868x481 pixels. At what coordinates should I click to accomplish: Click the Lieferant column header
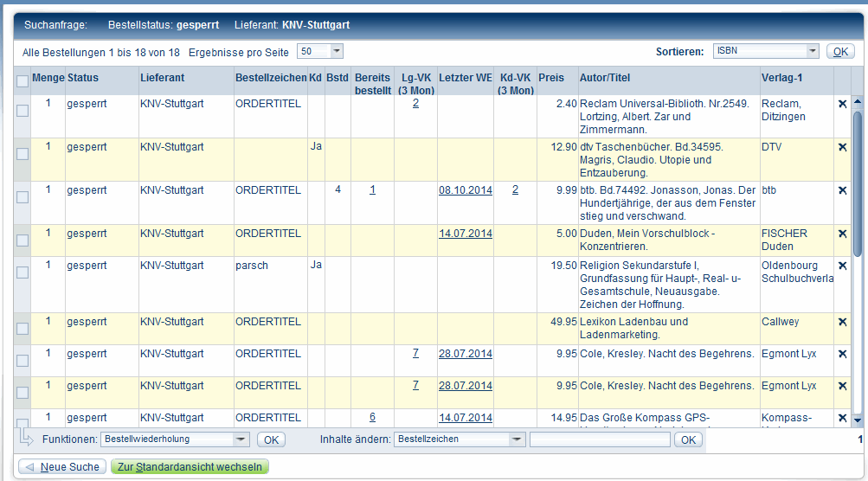[162, 78]
